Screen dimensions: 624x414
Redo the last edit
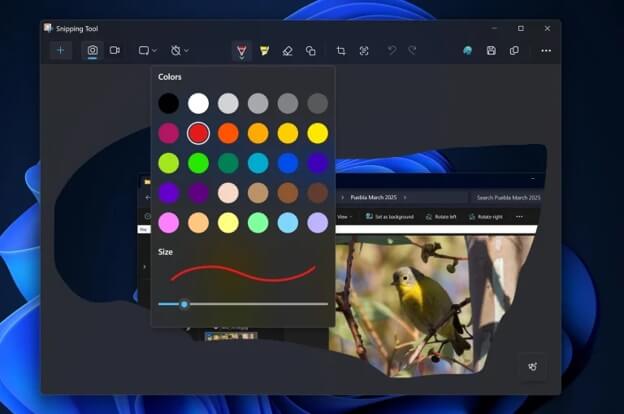click(412, 50)
